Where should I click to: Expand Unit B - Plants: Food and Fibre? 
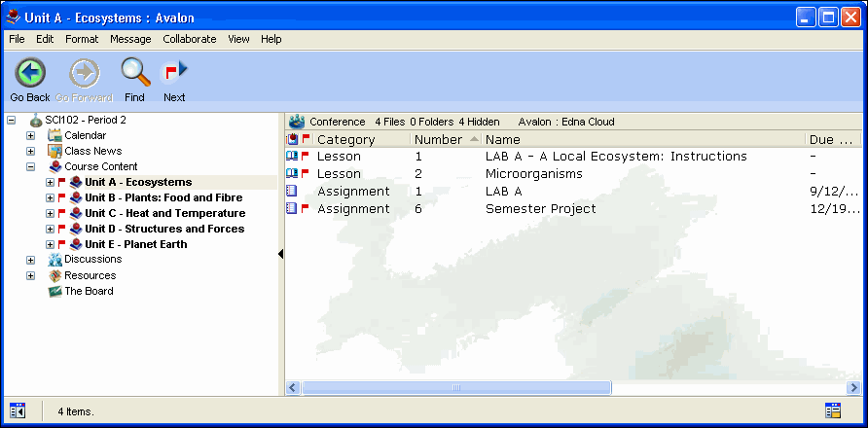(x=50, y=197)
